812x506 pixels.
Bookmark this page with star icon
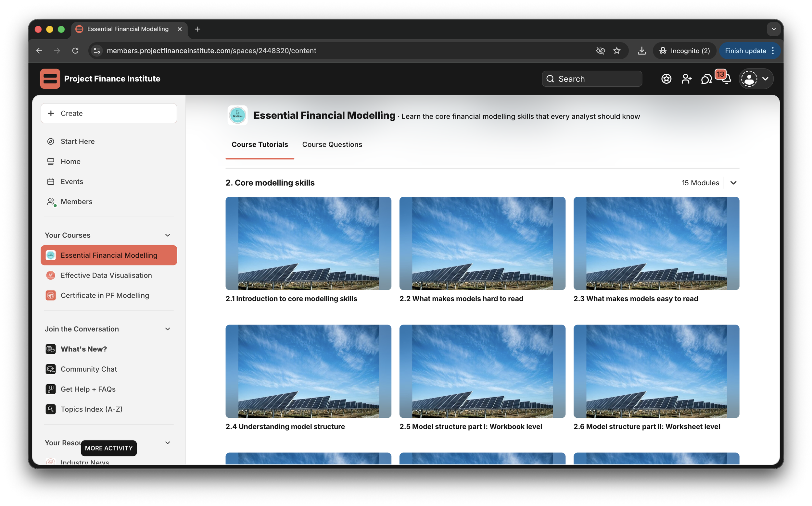(616, 51)
